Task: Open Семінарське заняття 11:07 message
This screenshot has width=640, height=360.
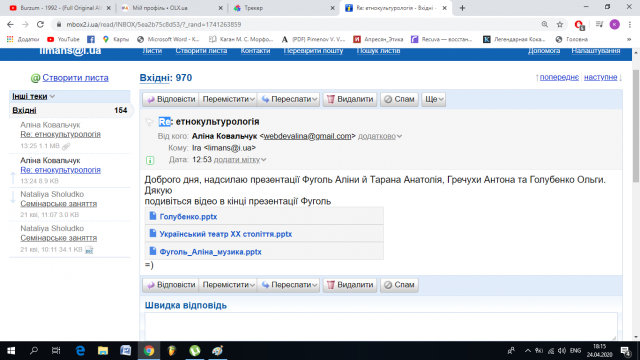Action: point(59,204)
